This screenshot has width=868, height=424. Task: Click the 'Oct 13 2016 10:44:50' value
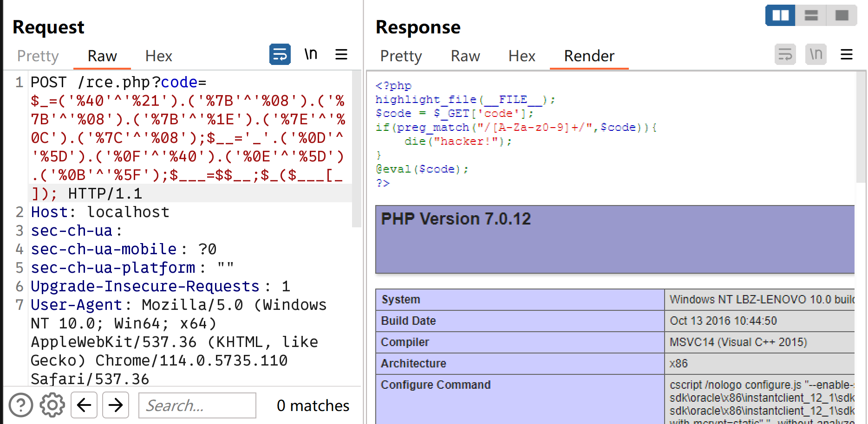click(x=723, y=321)
